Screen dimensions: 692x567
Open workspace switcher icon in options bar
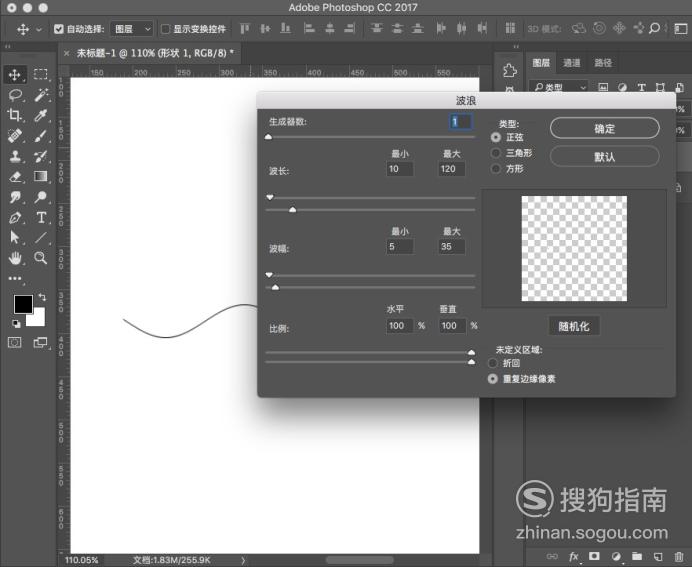click(x=681, y=29)
